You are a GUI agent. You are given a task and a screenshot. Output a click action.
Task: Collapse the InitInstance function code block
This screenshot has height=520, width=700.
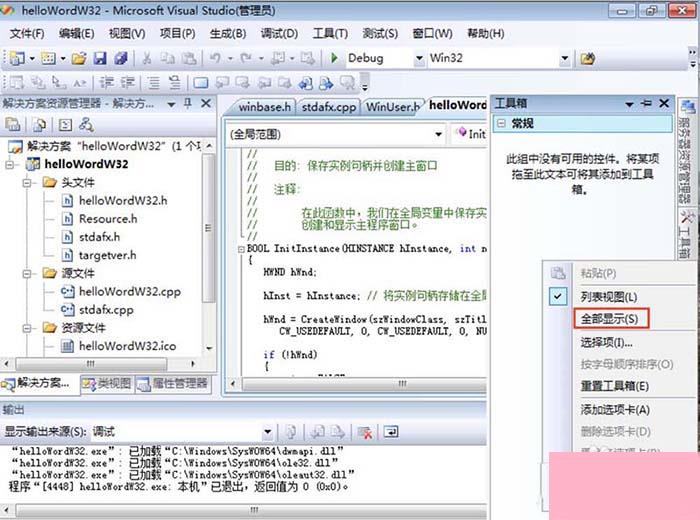pos(241,249)
